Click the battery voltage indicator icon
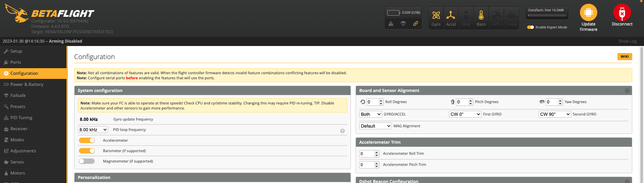Screen dimensions: 644x183 pyautogui.click(x=394, y=13)
